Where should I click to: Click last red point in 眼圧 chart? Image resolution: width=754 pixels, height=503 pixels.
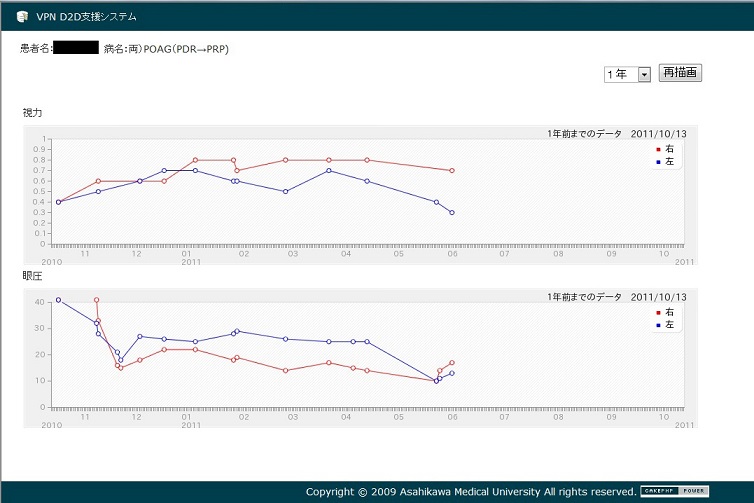[x=452, y=363]
